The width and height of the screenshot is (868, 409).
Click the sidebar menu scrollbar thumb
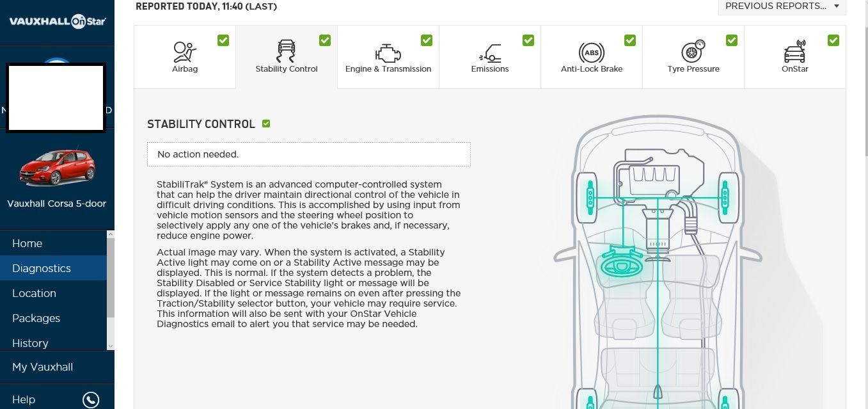coord(111,278)
